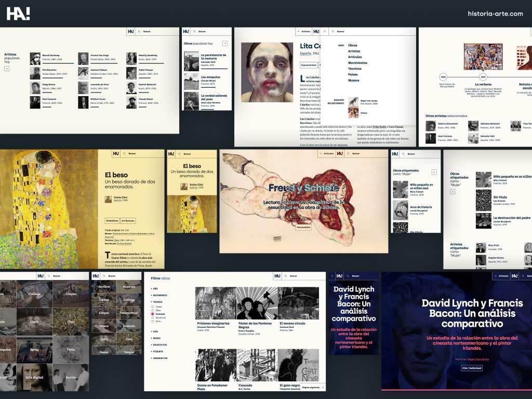532x399 pixels.
Task: Click the Simbolismo tag on El beso page
Action: 112,220
